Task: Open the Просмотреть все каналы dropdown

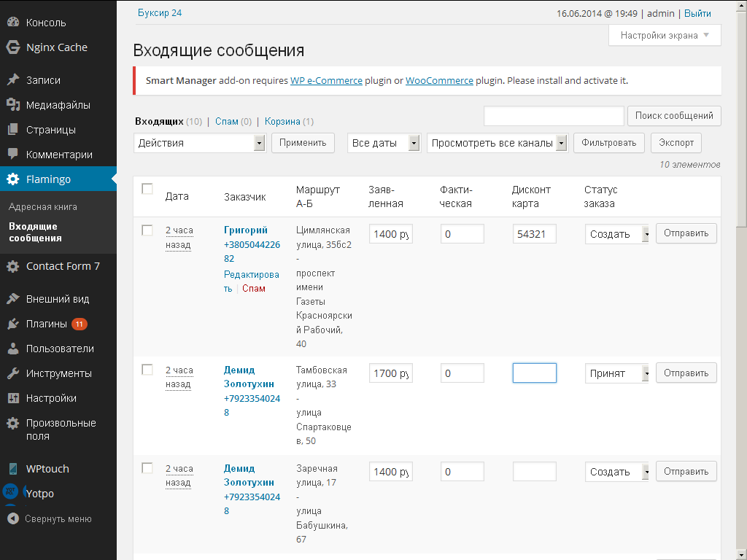Action: (498, 143)
